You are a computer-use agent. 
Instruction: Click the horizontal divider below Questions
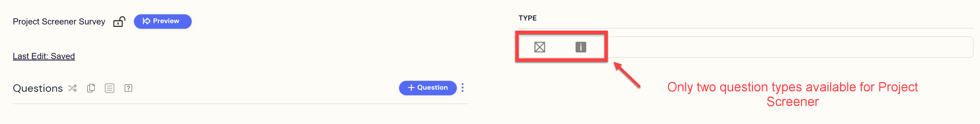240,104
